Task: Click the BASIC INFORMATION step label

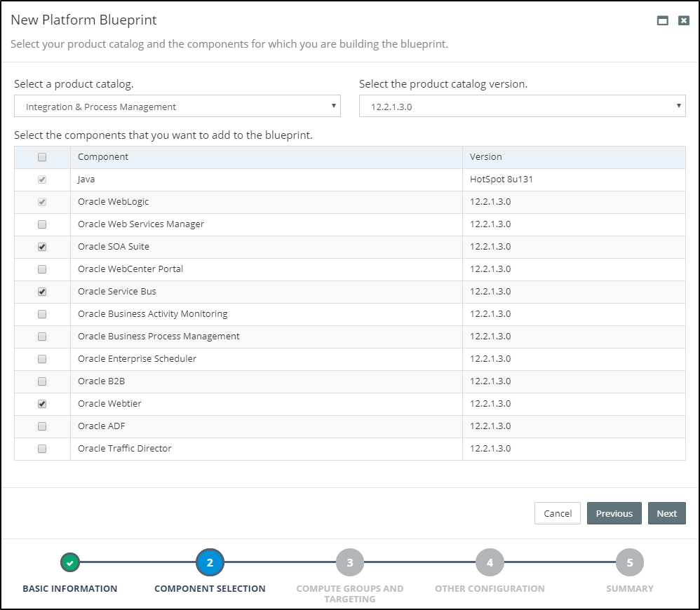Action: pos(69,588)
